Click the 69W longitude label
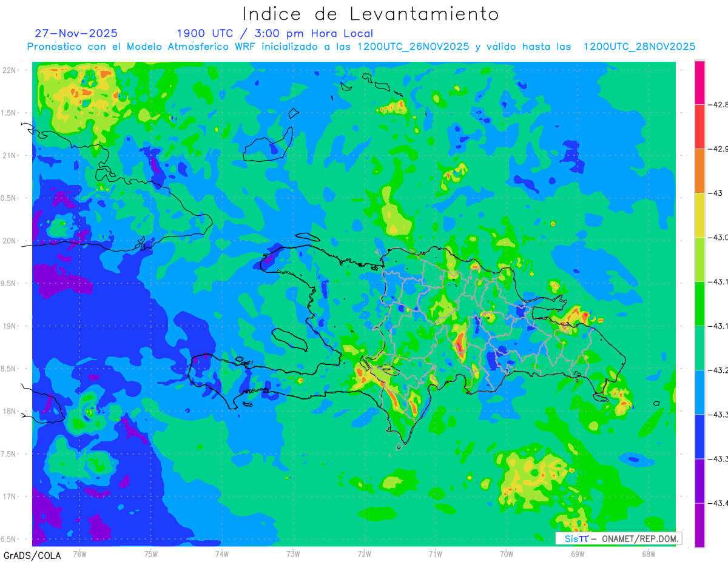Viewport: 728px width, 562px height. 578,554
